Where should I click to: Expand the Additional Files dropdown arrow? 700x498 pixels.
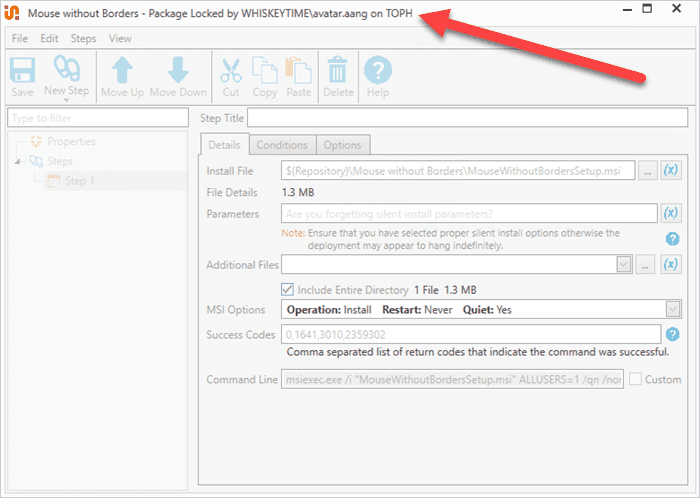pyautogui.click(x=624, y=265)
